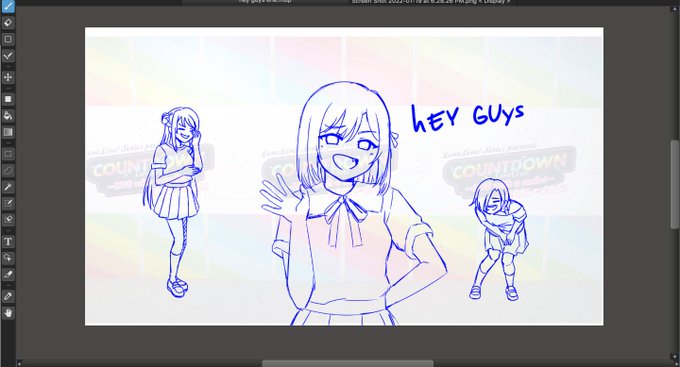Click the horizontal scrollbar thumb
The width and height of the screenshot is (680, 367).
[x=347, y=364]
